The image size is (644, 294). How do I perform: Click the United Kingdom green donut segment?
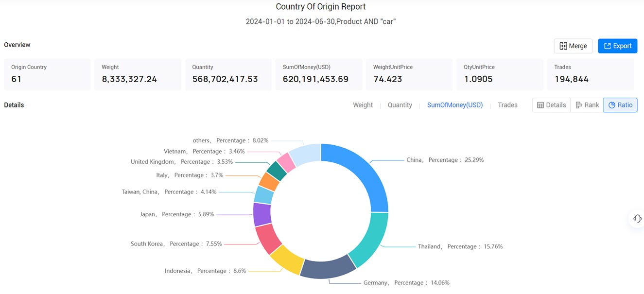[277, 170]
